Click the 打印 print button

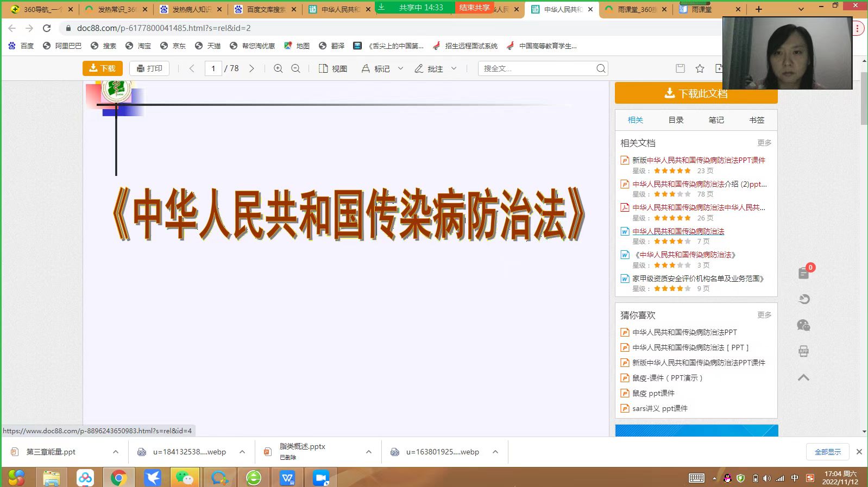pyautogui.click(x=149, y=68)
